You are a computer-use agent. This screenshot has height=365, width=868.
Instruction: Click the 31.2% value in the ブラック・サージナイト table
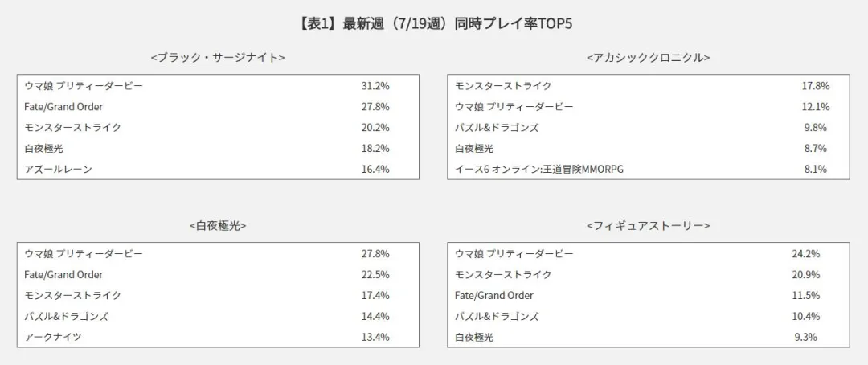click(x=375, y=86)
